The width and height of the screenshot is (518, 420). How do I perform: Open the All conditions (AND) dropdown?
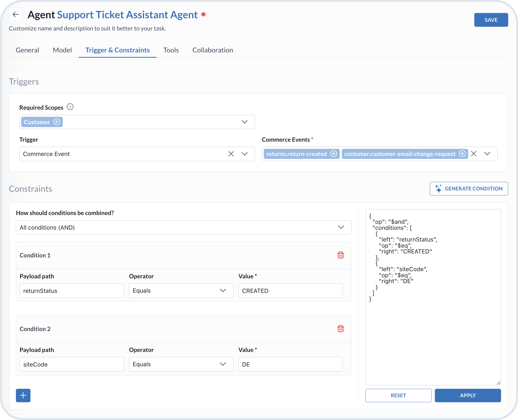(184, 227)
